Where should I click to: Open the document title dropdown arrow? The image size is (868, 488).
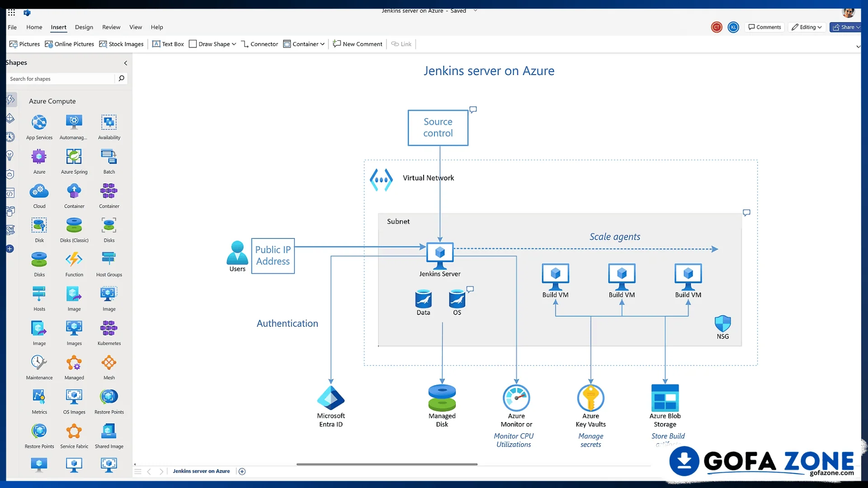click(x=475, y=10)
